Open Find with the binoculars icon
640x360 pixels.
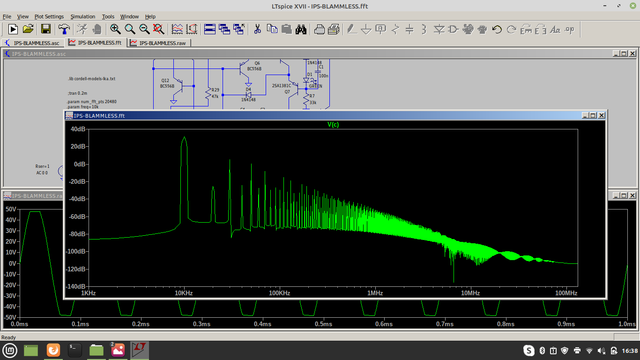coord(301,29)
